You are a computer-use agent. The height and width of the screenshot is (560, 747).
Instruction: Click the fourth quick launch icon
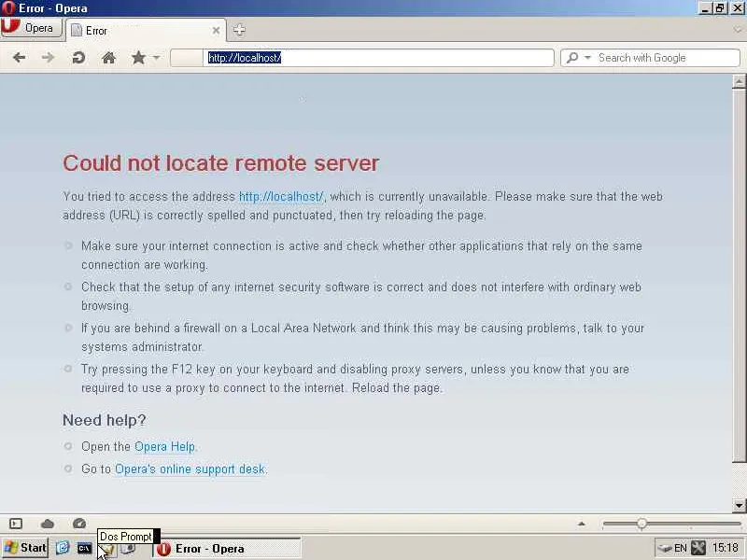[x=128, y=550]
